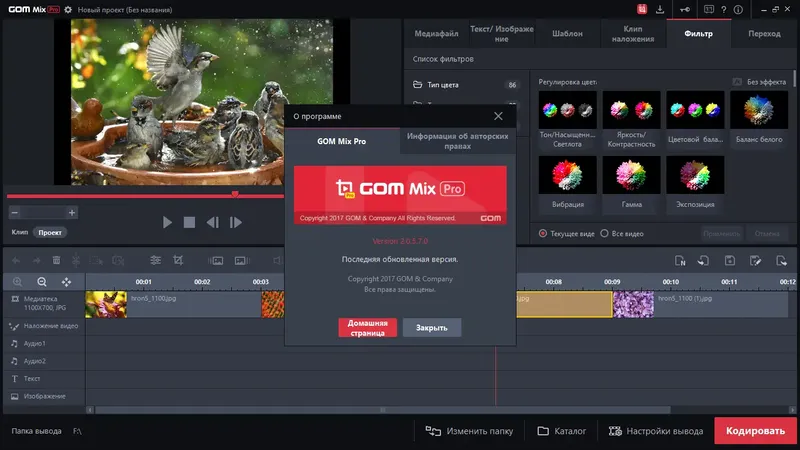Image resolution: width=800 pixels, height=450 pixels.
Task: Step to the previous frame
Action: 212,222
